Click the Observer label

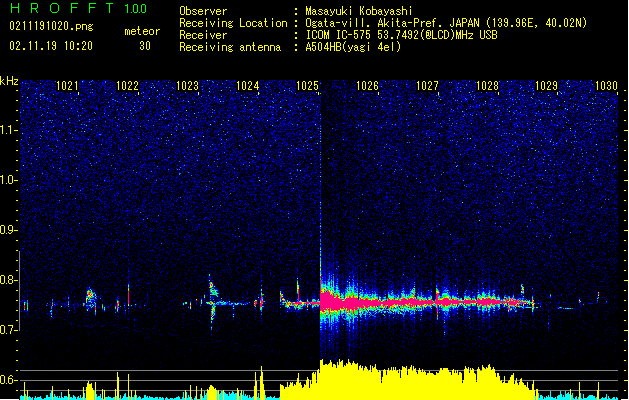(x=203, y=11)
